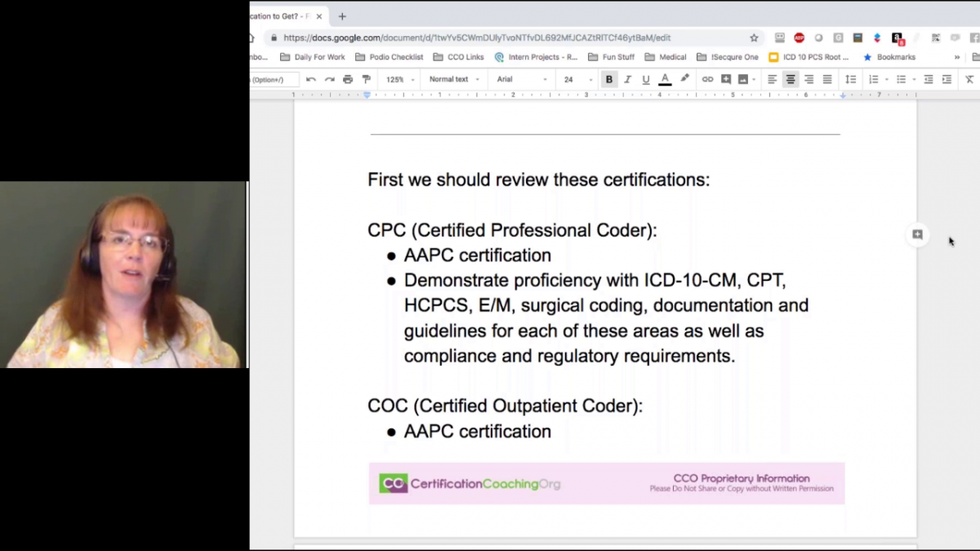This screenshot has width=980, height=551.
Task: Add a comment with the plus button in margin
Action: [916, 234]
